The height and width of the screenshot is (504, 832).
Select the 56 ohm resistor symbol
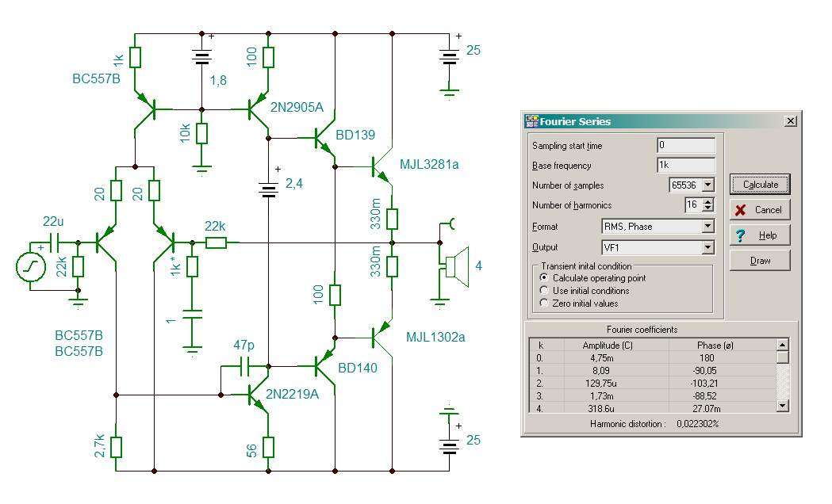point(269,447)
